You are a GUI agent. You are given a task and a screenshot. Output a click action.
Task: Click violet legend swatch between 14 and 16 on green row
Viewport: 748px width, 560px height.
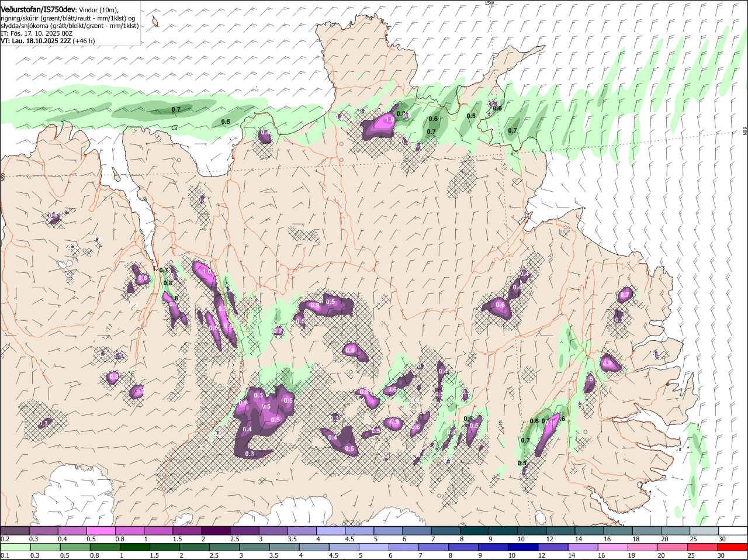point(583,547)
